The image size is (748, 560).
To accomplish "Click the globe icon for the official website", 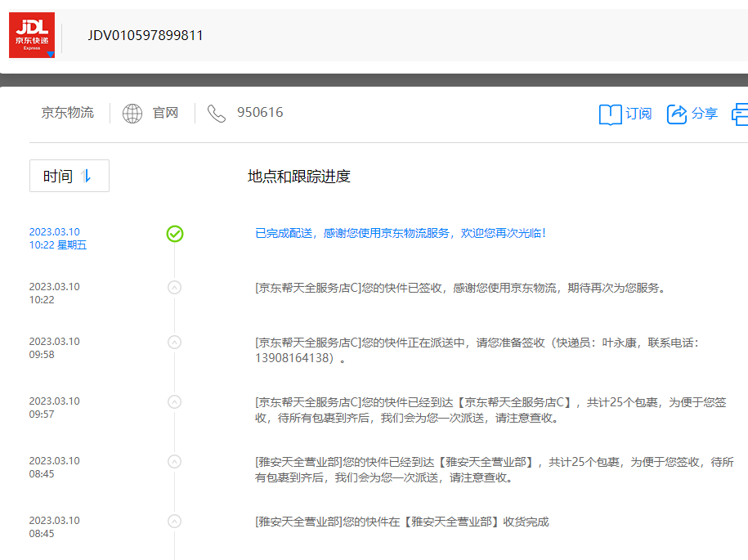I will pos(132,114).
